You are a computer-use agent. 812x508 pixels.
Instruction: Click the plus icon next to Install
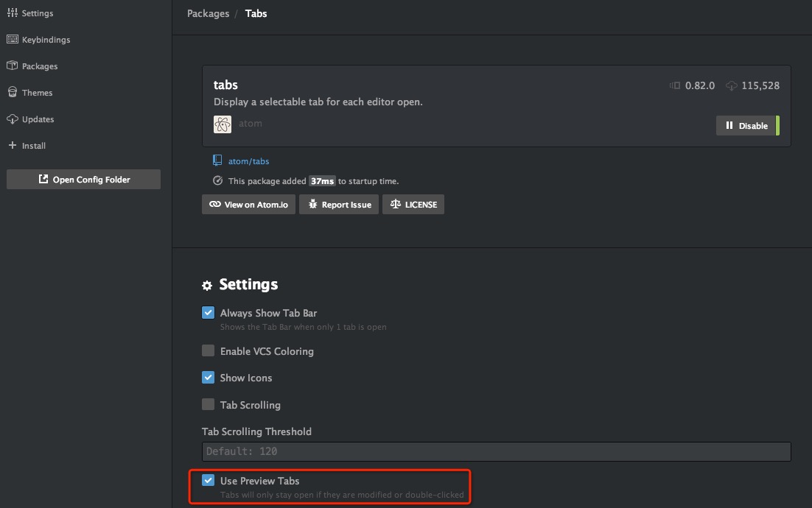[x=13, y=145]
